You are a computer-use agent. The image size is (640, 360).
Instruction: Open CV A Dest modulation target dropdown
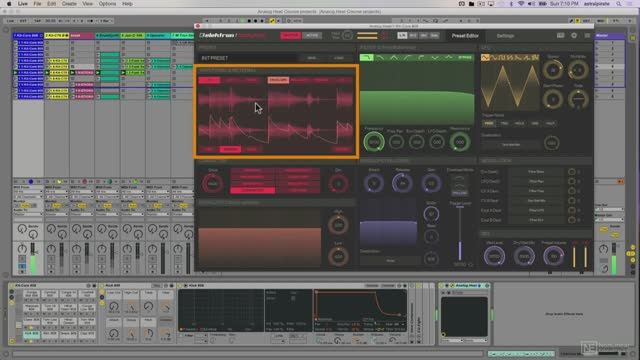536,191
